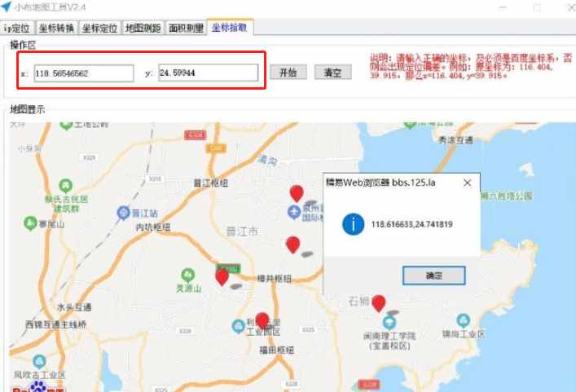Click the 水头互通 label on map
The height and width of the screenshot is (392, 576).
click(x=74, y=307)
